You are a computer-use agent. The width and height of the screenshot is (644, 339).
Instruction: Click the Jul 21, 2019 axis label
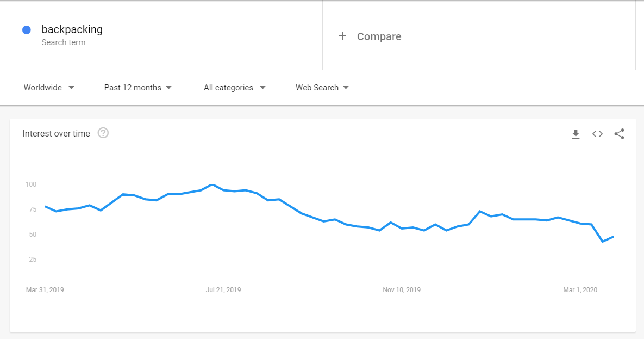(223, 290)
